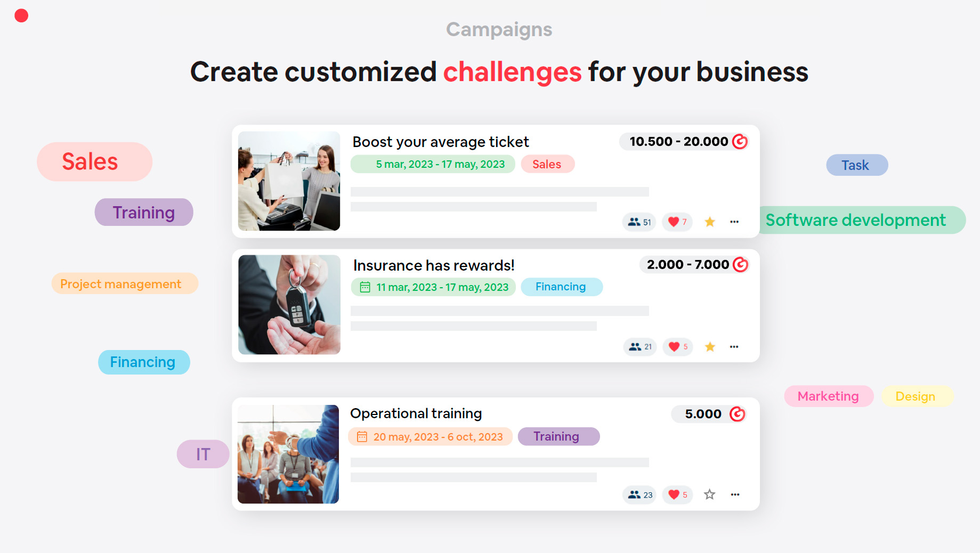Click the calendar icon on Operational training card
Image resolution: width=980 pixels, height=553 pixels.
[362, 437]
